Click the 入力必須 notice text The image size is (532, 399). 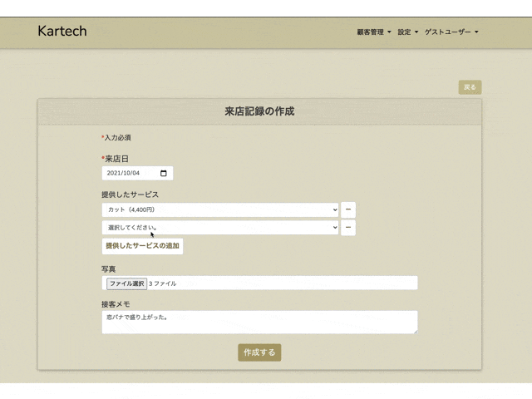(117, 138)
